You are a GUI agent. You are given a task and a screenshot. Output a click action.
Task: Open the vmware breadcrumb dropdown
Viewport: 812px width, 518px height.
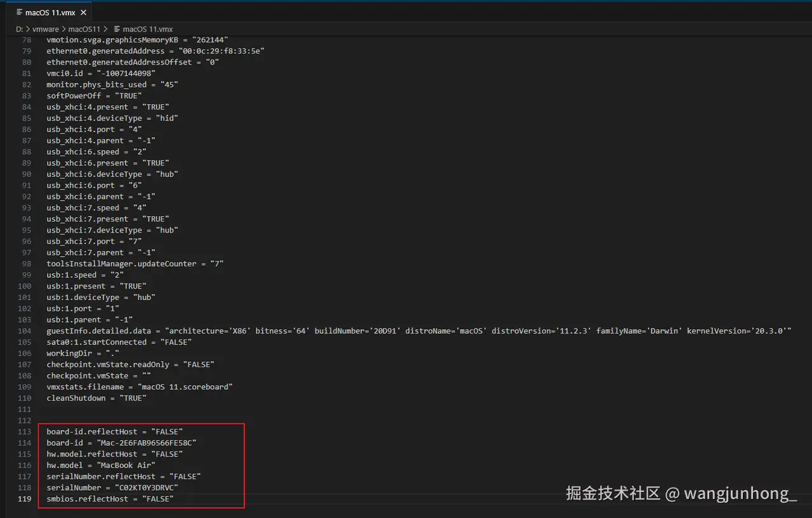[x=44, y=29]
